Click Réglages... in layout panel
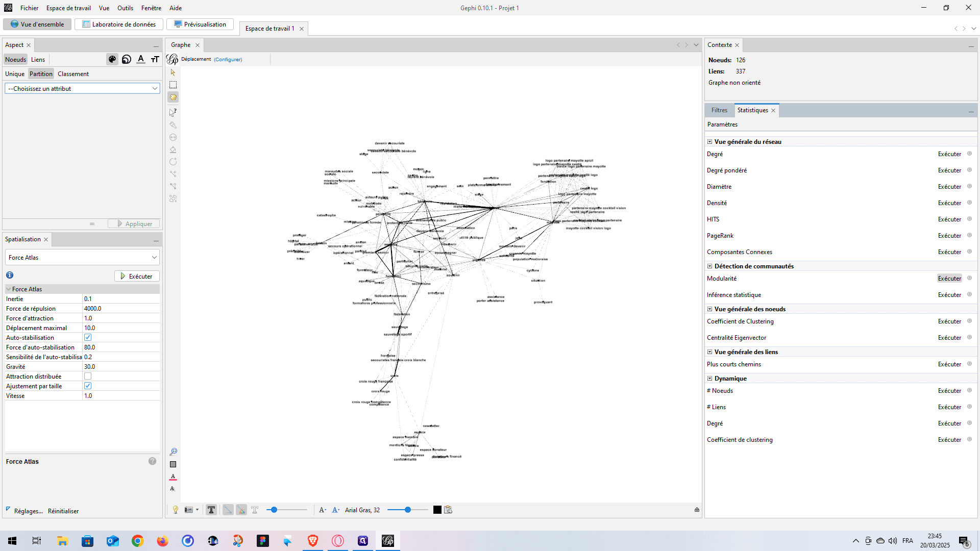 point(28,511)
